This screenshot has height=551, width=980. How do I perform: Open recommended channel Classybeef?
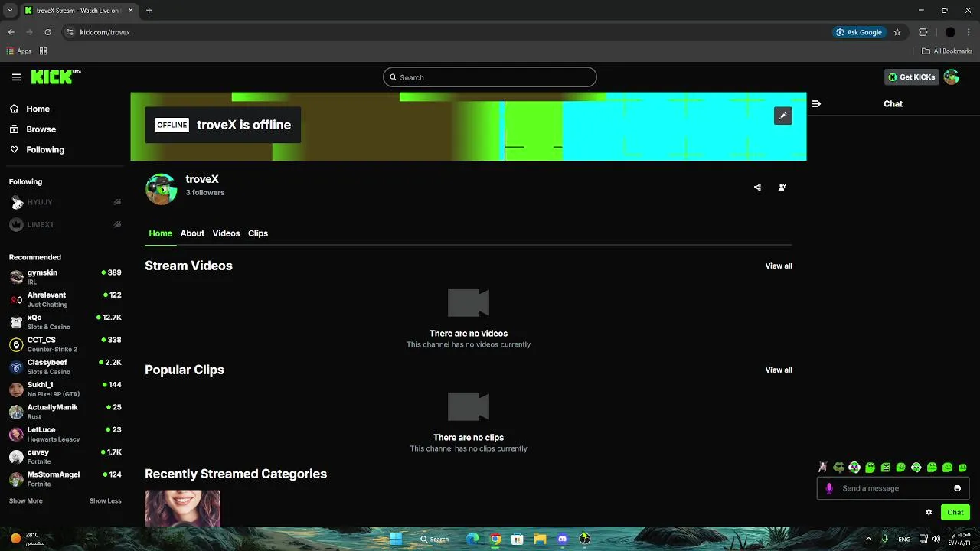(x=65, y=367)
